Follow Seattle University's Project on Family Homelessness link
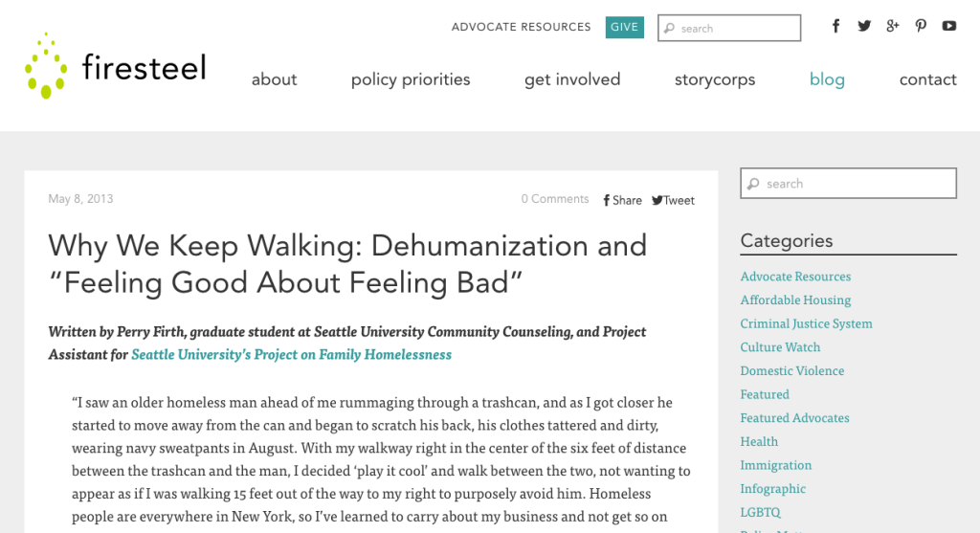980x533 pixels. (x=291, y=354)
